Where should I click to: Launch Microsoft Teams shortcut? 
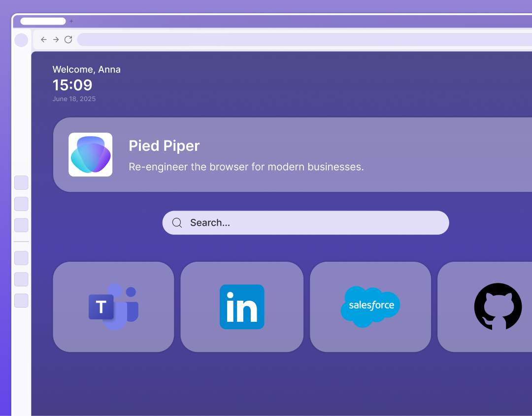(x=114, y=307)
